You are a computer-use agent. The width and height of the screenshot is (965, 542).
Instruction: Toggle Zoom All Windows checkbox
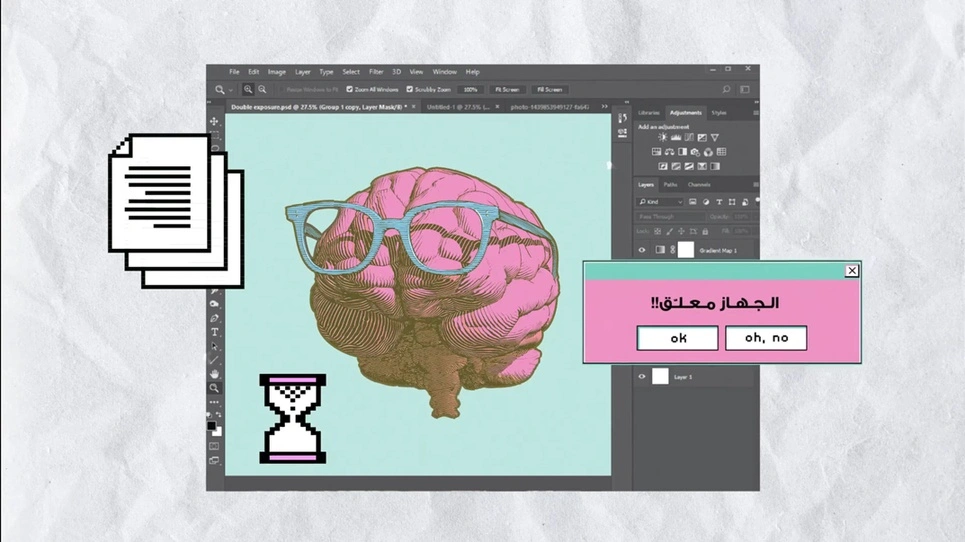tap(350, 89)
